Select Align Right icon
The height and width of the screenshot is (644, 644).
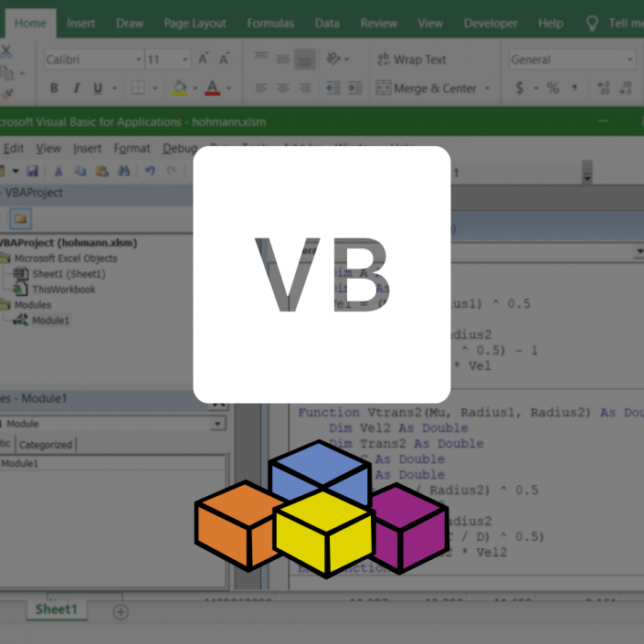click(305, 88)
